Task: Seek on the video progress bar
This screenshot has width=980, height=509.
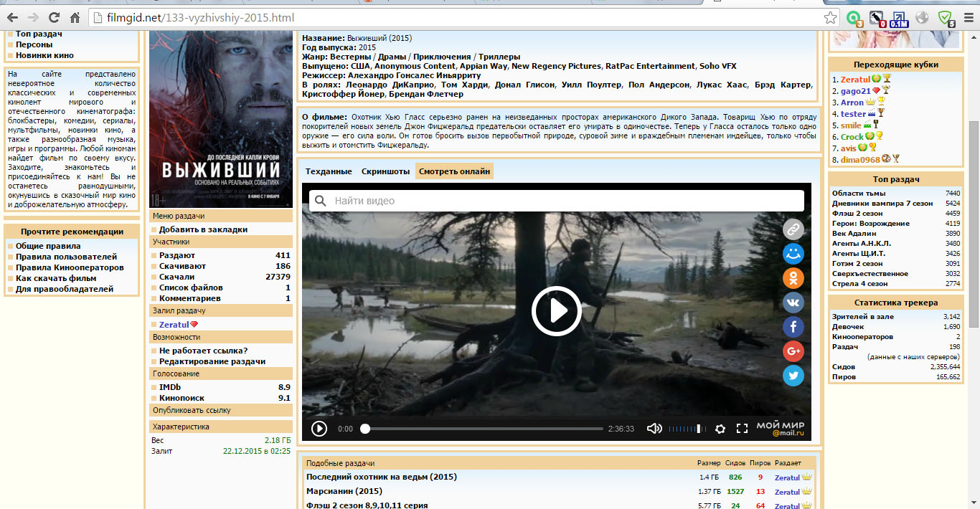Action: [482, 429]
